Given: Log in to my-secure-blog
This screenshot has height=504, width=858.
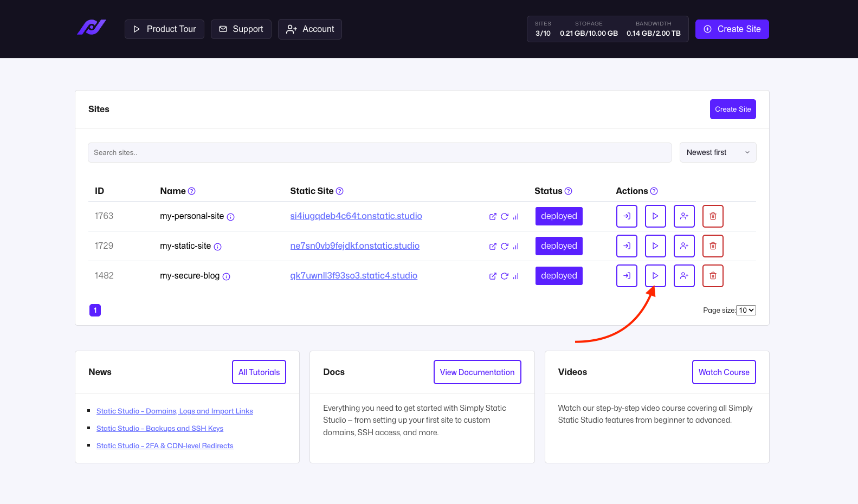Looking at the screenshot, I should click(627, 276).
